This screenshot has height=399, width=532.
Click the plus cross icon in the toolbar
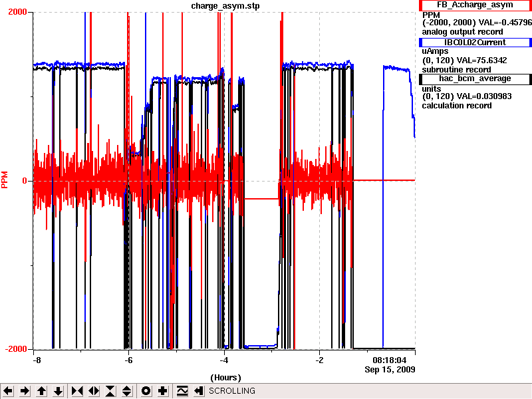click(162, 391)
